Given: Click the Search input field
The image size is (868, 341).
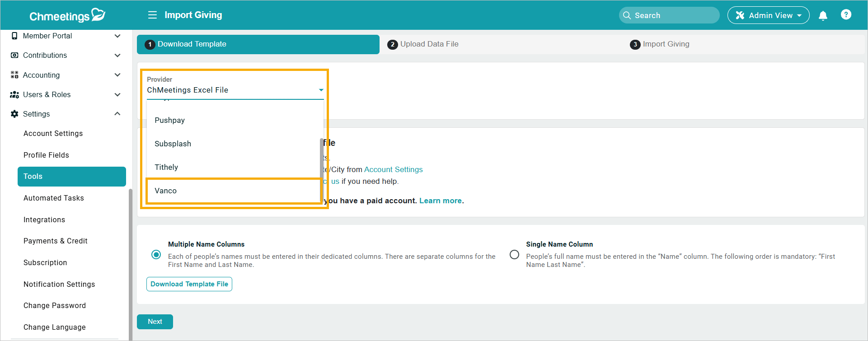Looking at the screenshot, I should [x=669, y=15].
